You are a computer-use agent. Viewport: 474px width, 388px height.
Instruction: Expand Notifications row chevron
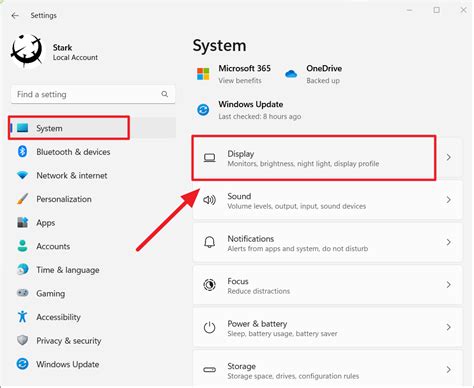click(449, 242)
